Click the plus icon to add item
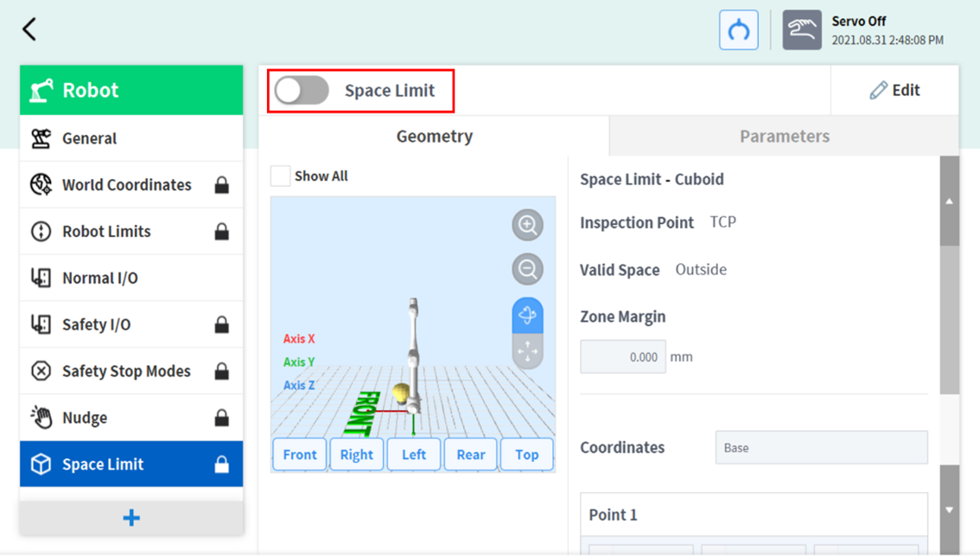The image size is (980, 557). pos(131,517)
